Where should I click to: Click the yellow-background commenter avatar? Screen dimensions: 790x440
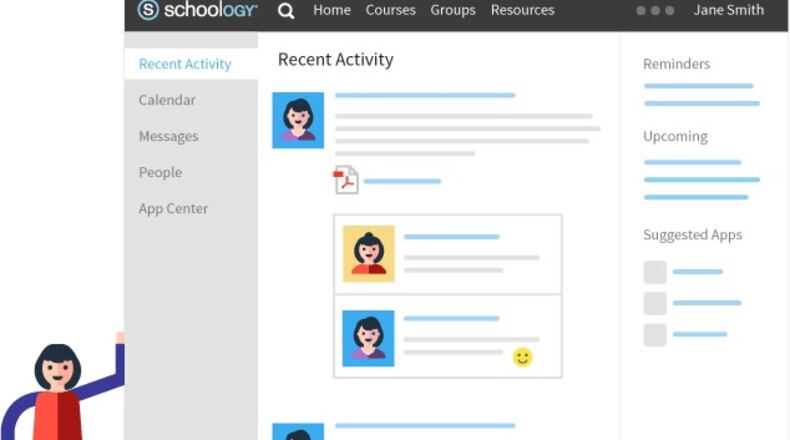point(369,254)
